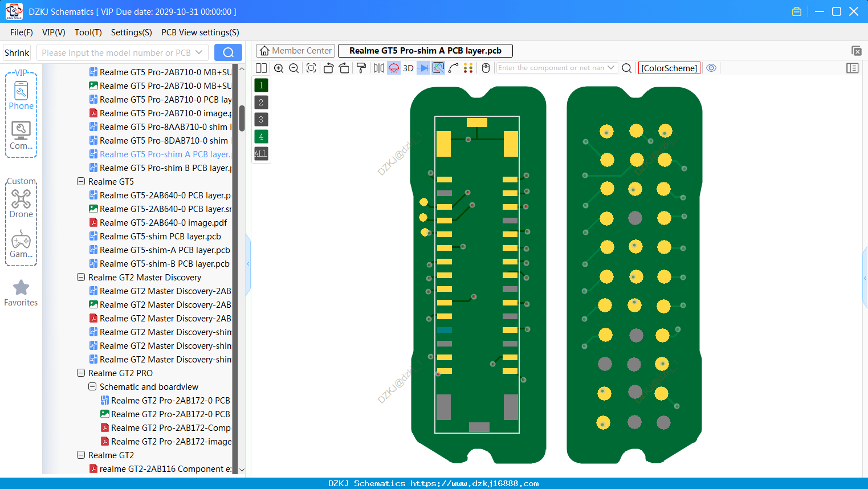
Task: Switch to 3D view mode
Action: coord(408,68)
